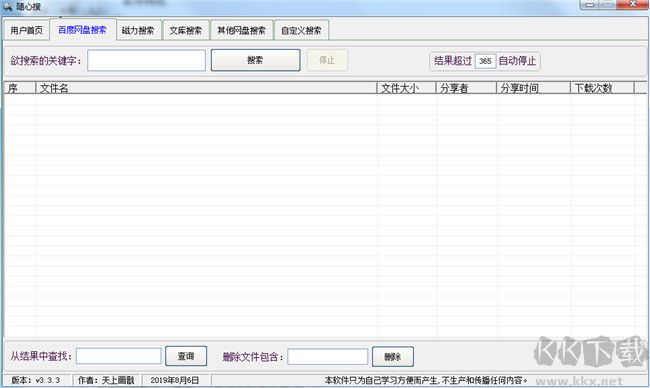Maximize the 随心搜 window

[x=608, y=5]
